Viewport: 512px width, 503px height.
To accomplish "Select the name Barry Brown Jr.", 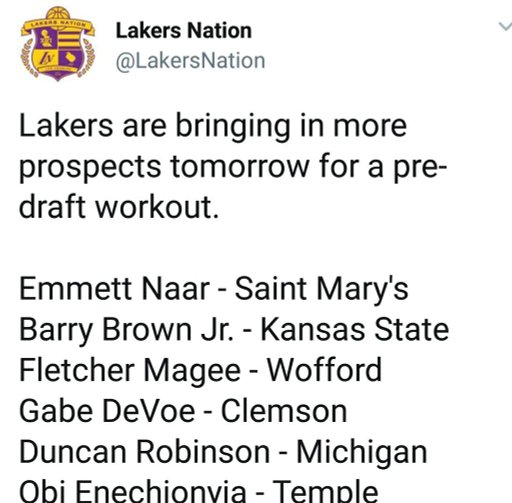I will pos(126,331).
